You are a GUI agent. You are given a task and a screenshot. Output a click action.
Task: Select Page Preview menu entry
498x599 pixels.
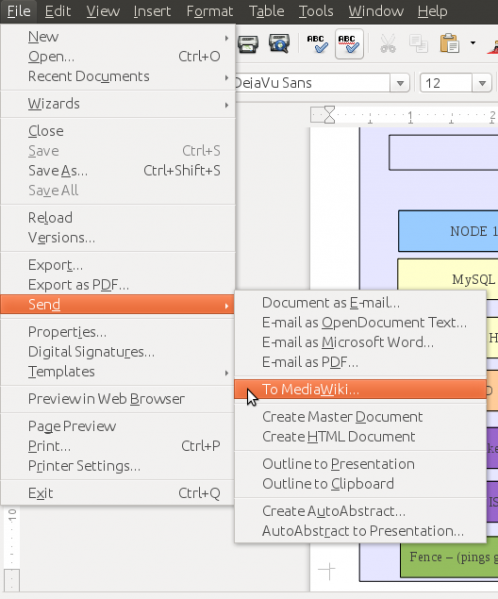click(x=118, y=426)
